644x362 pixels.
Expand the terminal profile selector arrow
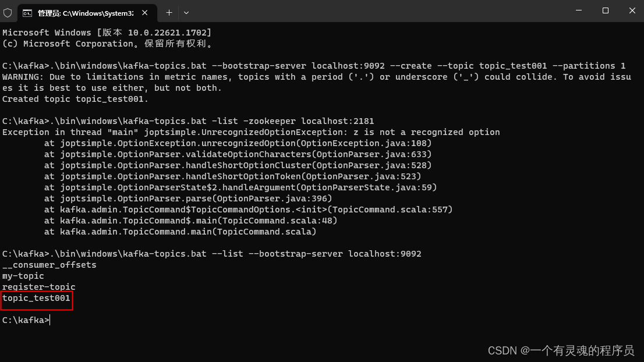click(186, 12)
